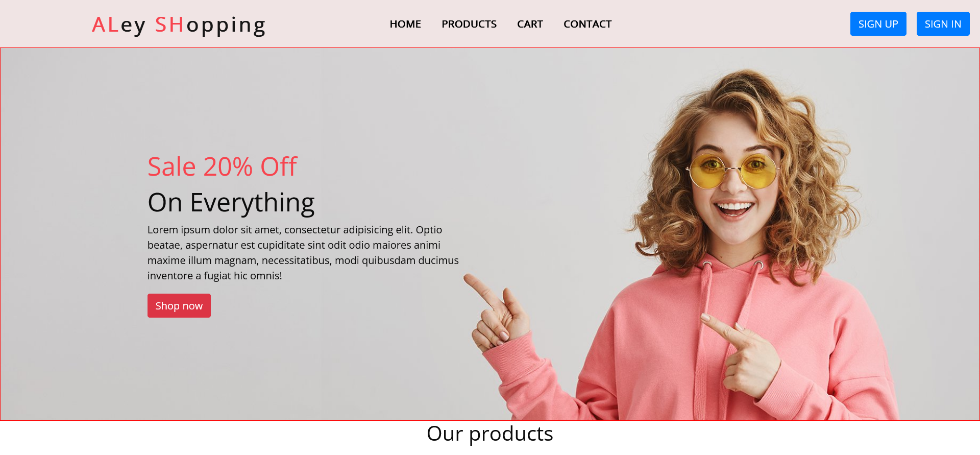
Task: Click the yellow sunglasses in the photo
Action: (733, 171)
